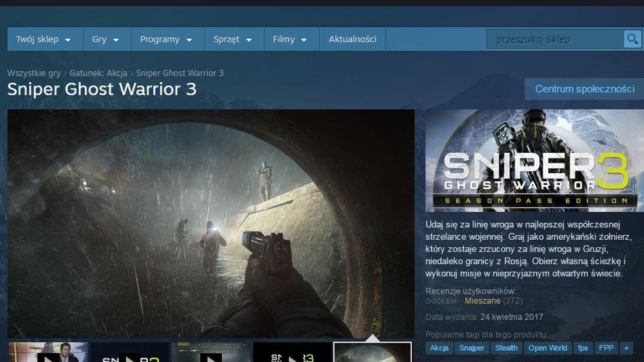Screen dimensions: 644x362
Task: Open Centrum społeczności
Action: click(585, 89)
